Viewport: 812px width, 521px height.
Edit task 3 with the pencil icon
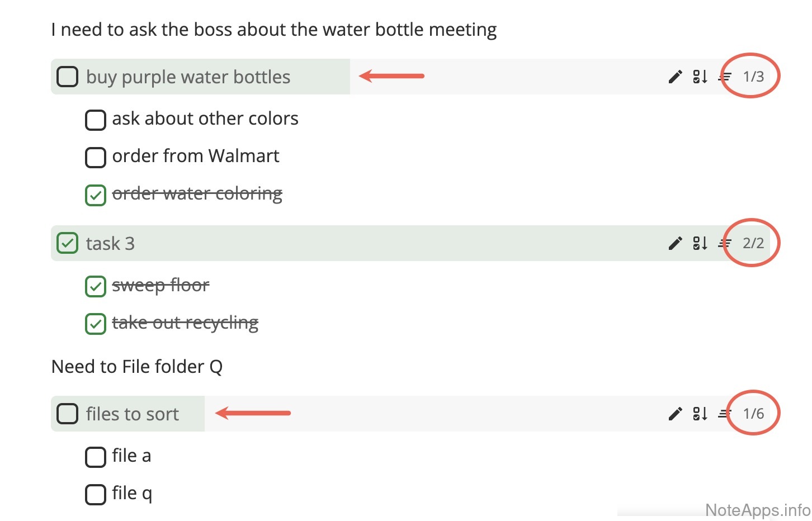pos(676,243)
